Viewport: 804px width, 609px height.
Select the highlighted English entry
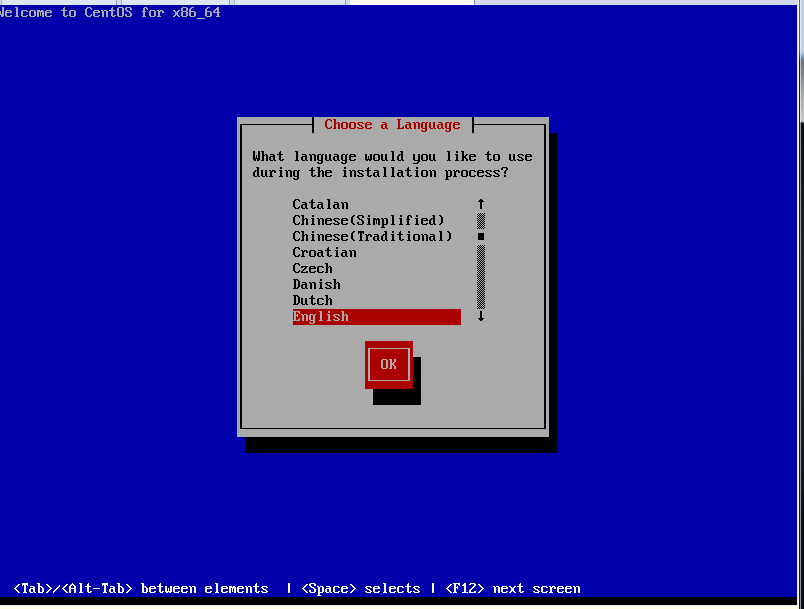[376, 317]
